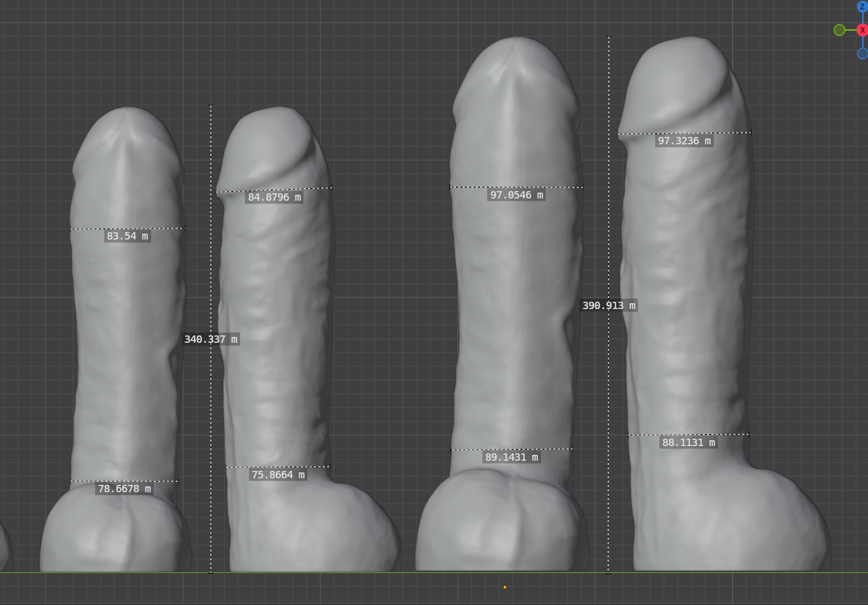This screenshot has height=605, width=868.
Task: Click the red X axis gizmo handle
Action: 862,30
